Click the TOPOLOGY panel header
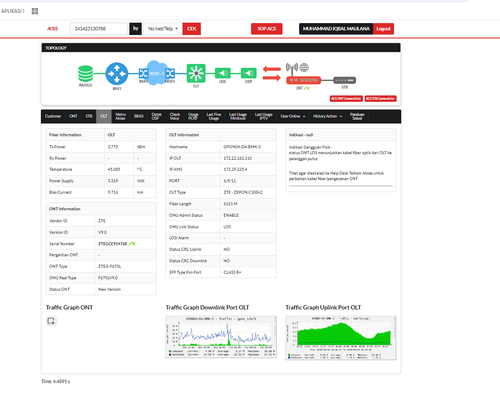 (221, 48)
